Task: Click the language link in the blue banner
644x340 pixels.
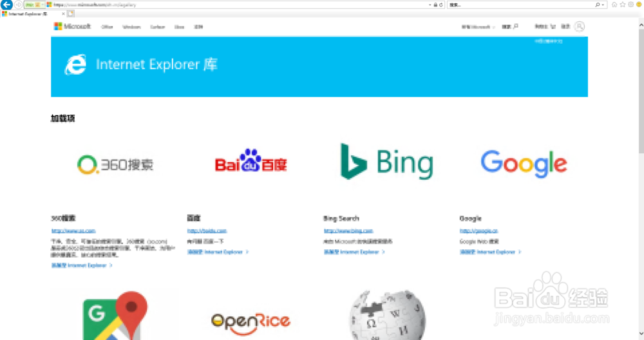Action: pyautogui.click(x=548, y=41)
